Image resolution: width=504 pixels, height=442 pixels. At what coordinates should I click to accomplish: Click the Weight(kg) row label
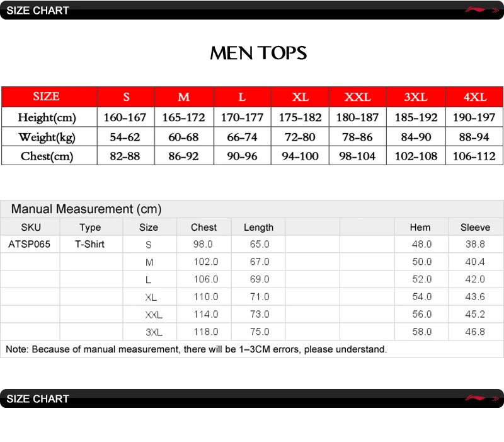pyautogui.click(x=47, y=137)
